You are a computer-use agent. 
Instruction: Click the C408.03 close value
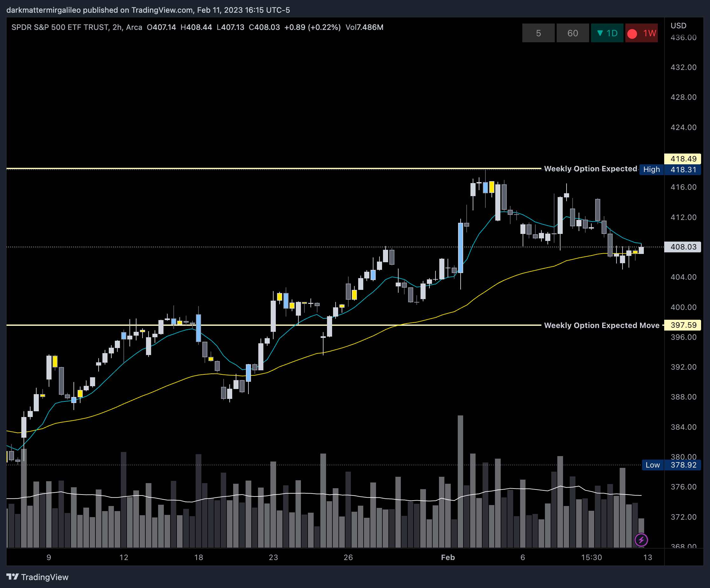click(x=264, y=27)
